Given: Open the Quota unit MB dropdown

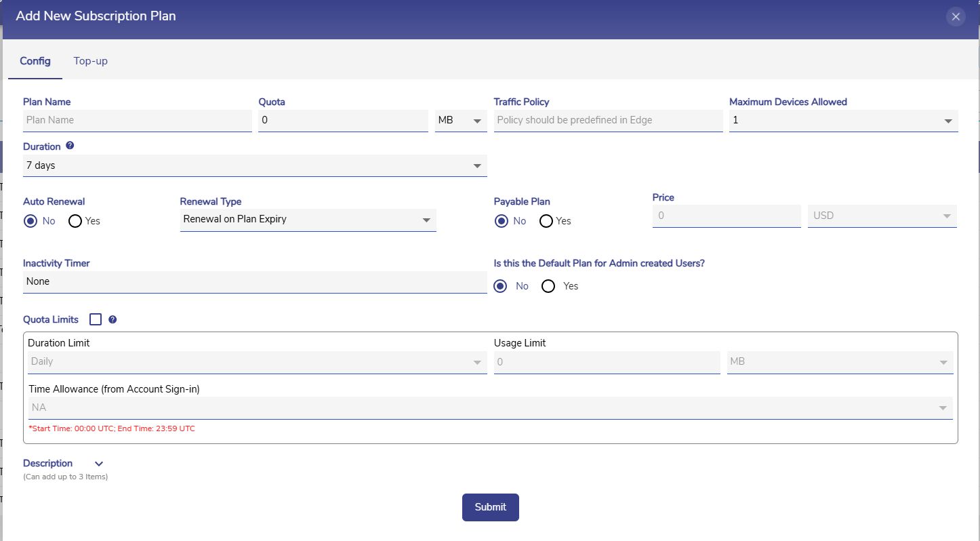Looking at the screenshot, I should [x=461, y=121].
